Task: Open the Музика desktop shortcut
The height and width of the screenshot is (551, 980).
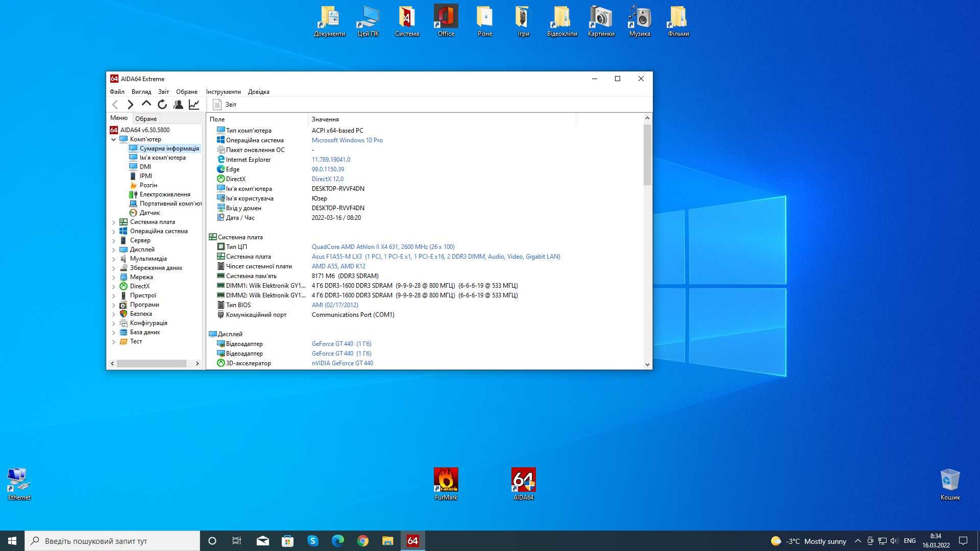Action: [640, 21]
